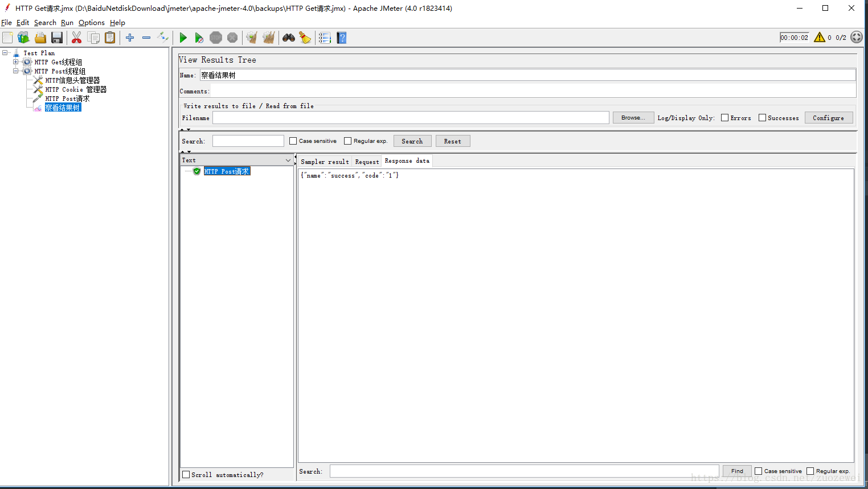Select the HTTP Get线程组 tree item

[58, 62]
